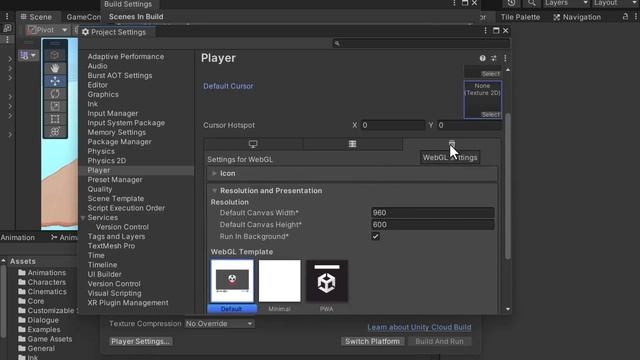The width and height of the screenshot is (640, 360).
Task: Select Audio in Project Settings list
Action: click(98, 66)
